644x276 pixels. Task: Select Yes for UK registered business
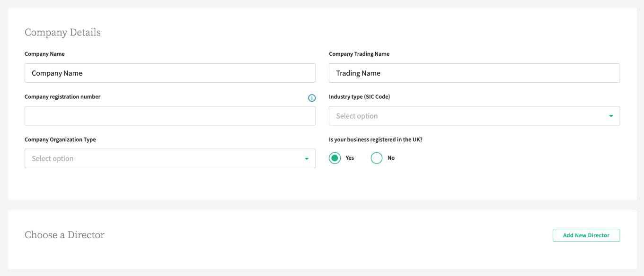(x=335, y=158)
